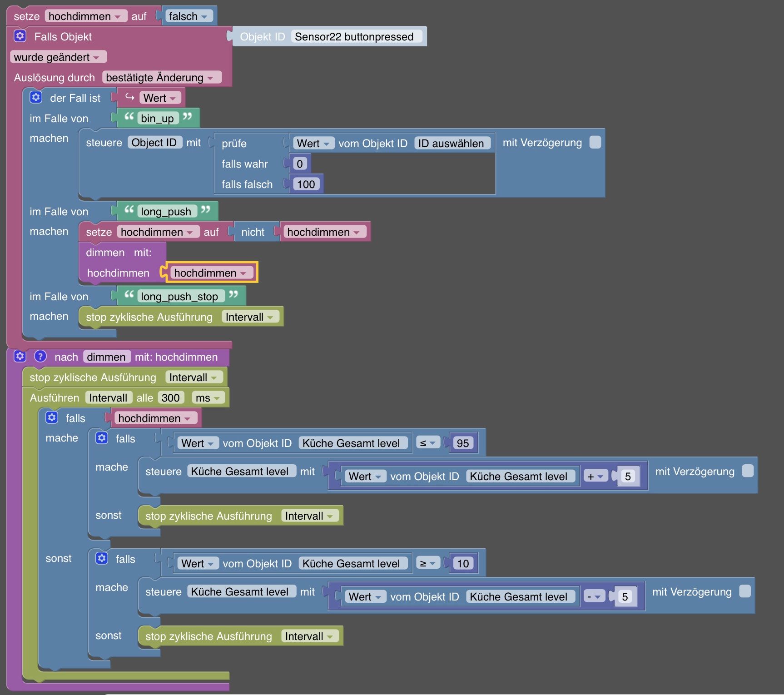Click the ID auswählen object field
This screenshot has height=695, width=784.
[452, 144]
